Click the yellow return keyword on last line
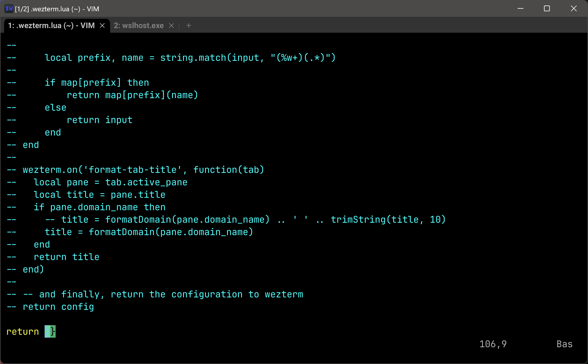The width and height of the screenshot is (588, 364). click(23, 332)
